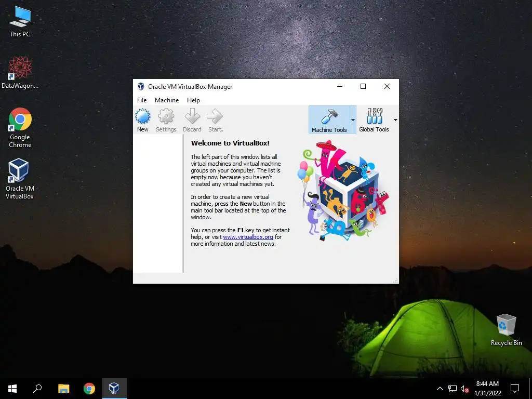Select the Machine Tools hammer button
The height and width of the screenshot is (399, 532).
tap(329, 120)
